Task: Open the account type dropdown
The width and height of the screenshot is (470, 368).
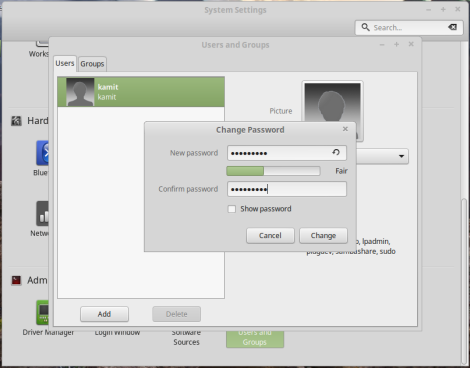Action: (x=382, y=156)
